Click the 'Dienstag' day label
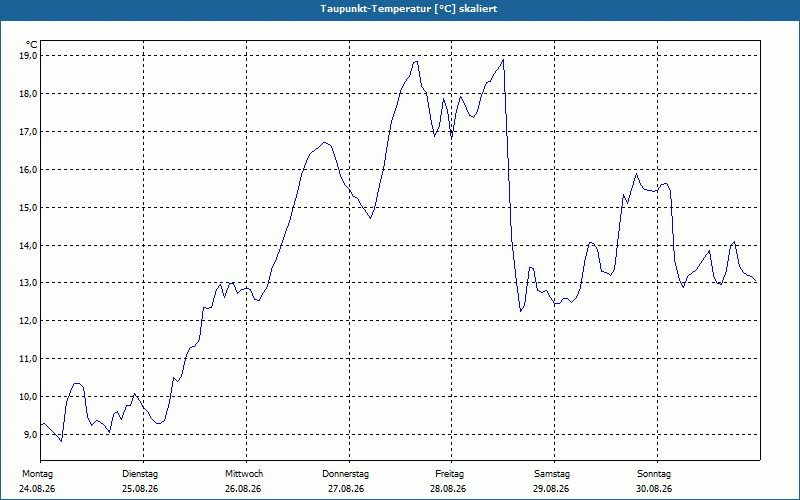Screen dimensions: 800x500 pos(140,474)
